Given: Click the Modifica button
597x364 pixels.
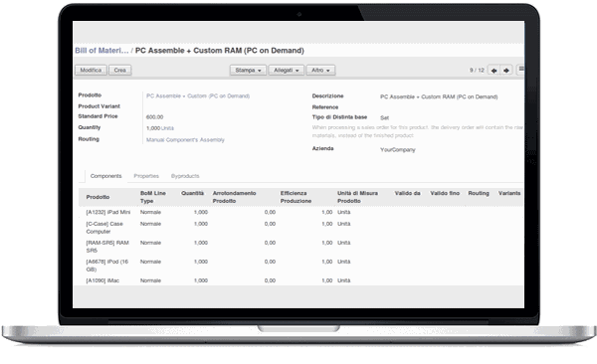Looking at the screenshot, I should tap(91, 70).
